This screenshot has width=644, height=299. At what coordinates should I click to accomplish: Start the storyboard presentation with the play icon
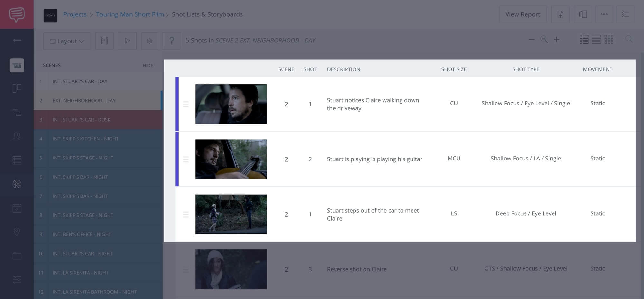127,41
